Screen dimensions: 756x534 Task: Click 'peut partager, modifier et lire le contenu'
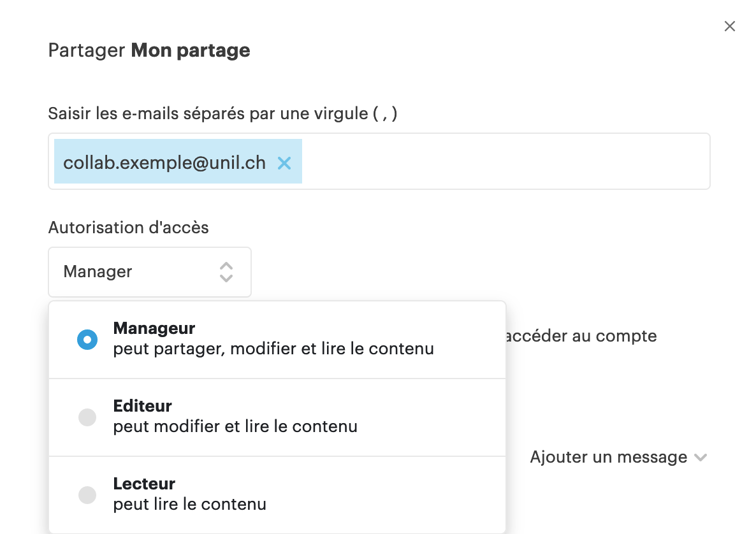click(273, 349)
